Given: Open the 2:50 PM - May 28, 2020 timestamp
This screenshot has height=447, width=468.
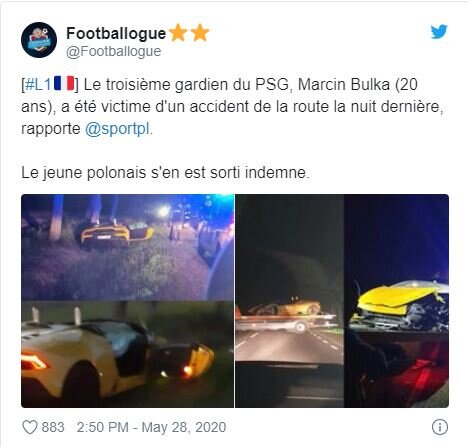Looking at the screenshot, I should [x=151, y=427].
